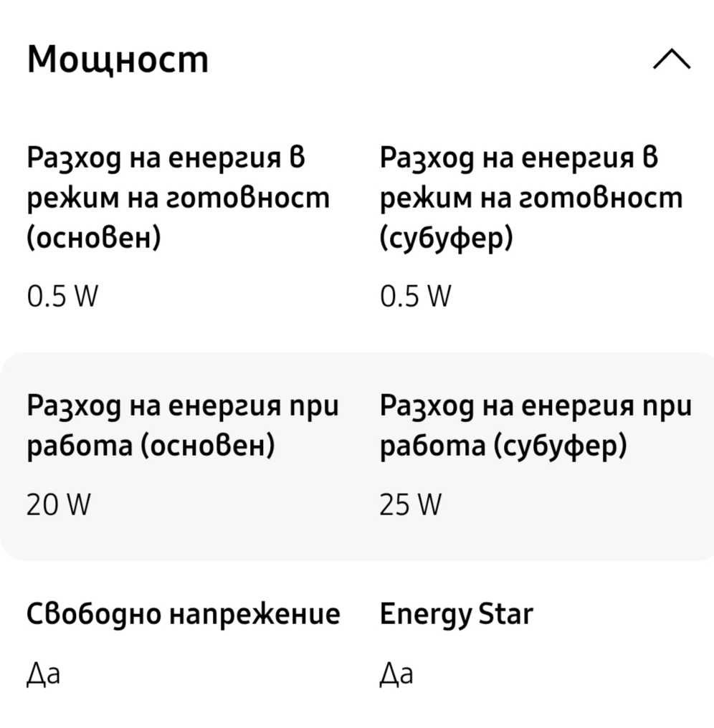Screen dimensions: 714x728
Task: Click the word (основен) in the standby label
Action: pos(94,239)
